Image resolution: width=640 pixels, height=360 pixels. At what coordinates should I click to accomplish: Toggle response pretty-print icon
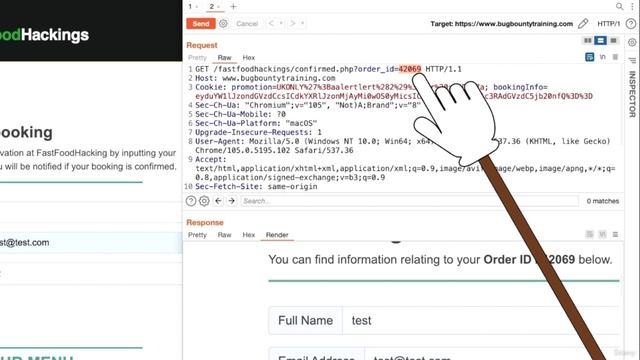tap(589, 234)
